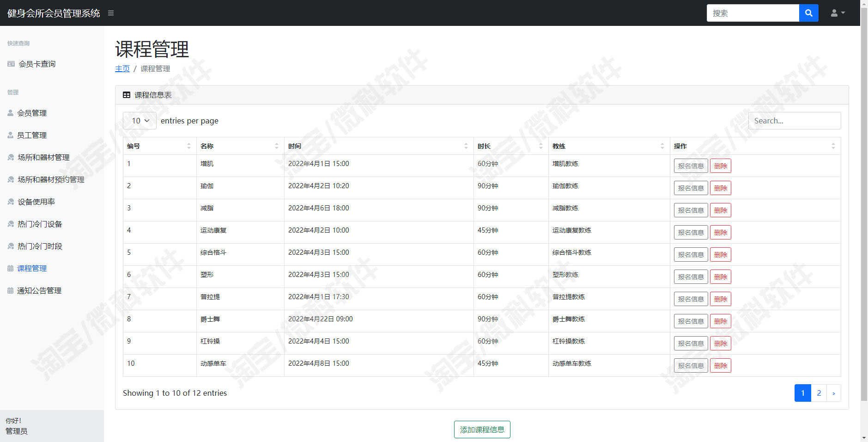Sort table by 名称 column arrows

pyautogui.click(x=277, y=146)
